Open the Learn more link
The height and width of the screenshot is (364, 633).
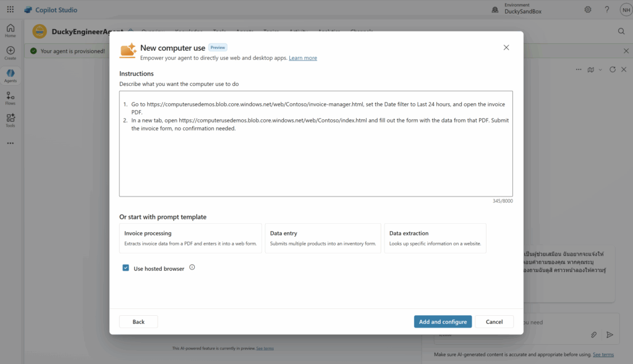coord(303,58)
